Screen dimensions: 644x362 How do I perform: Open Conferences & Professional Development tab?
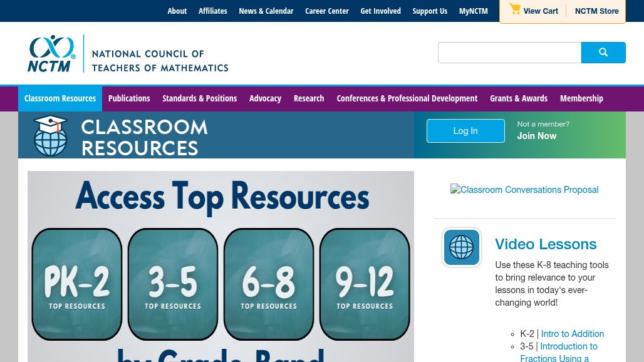pyautogui.click(x=407, y=98)
